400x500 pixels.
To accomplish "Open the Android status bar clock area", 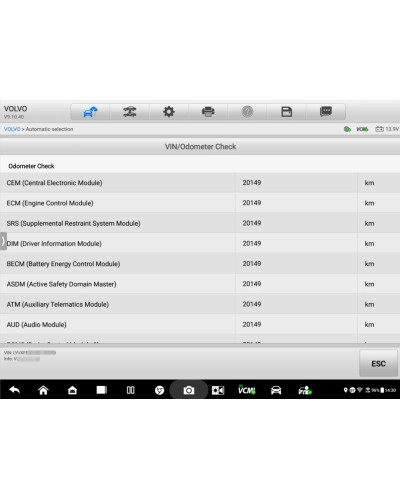I will (x=390, y=390).
